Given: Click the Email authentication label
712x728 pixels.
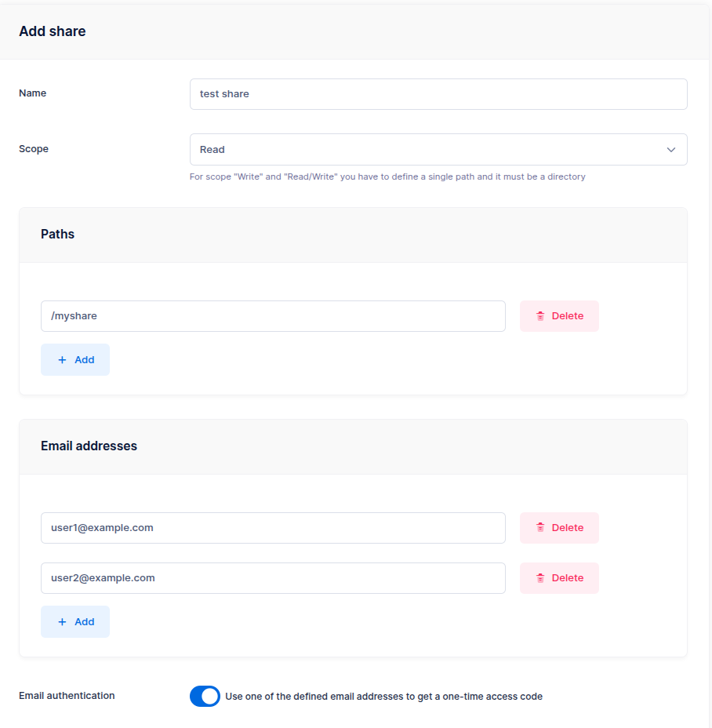Looking at the screenshot, I should 67,696.
